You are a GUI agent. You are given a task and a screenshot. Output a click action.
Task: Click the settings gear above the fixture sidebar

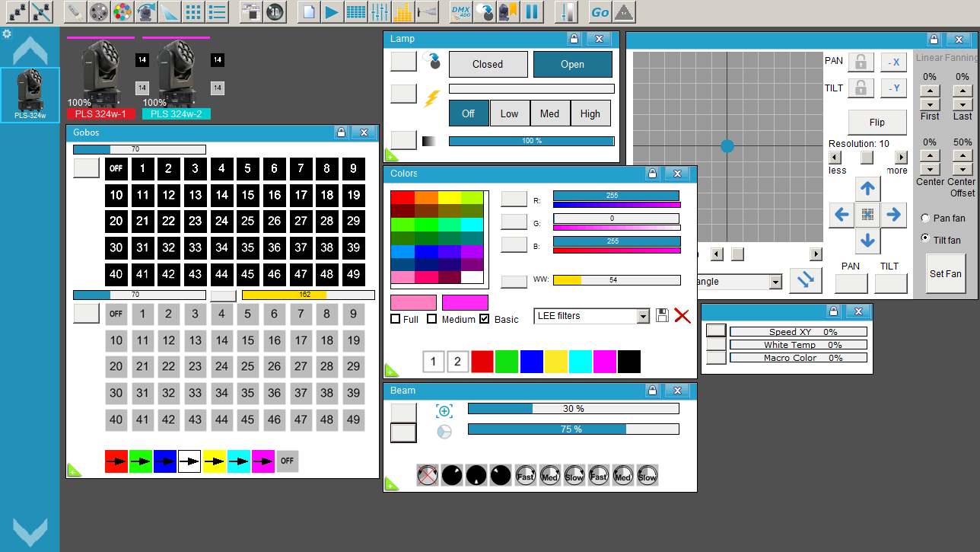pos(7,34)
